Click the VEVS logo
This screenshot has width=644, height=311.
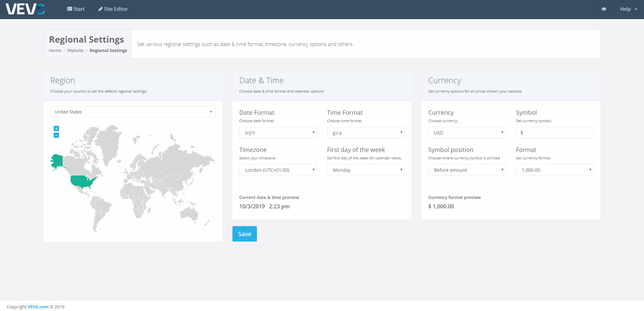[25, 9]
